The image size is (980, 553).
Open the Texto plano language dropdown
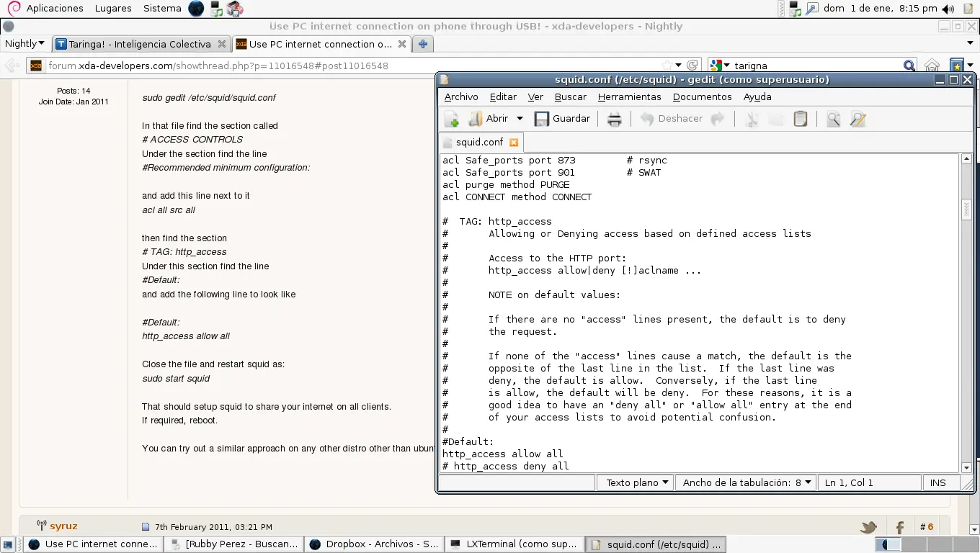[x=637, y=482]
